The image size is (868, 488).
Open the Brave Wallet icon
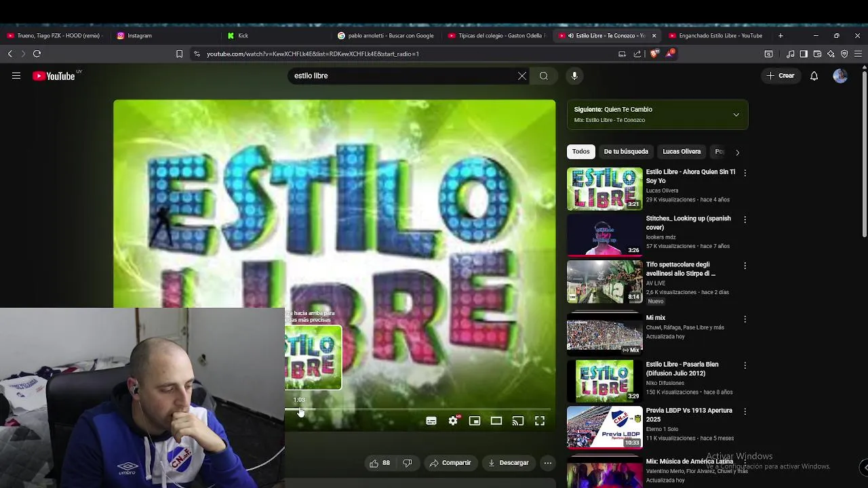pyautogui.click(x=818, y=54)
